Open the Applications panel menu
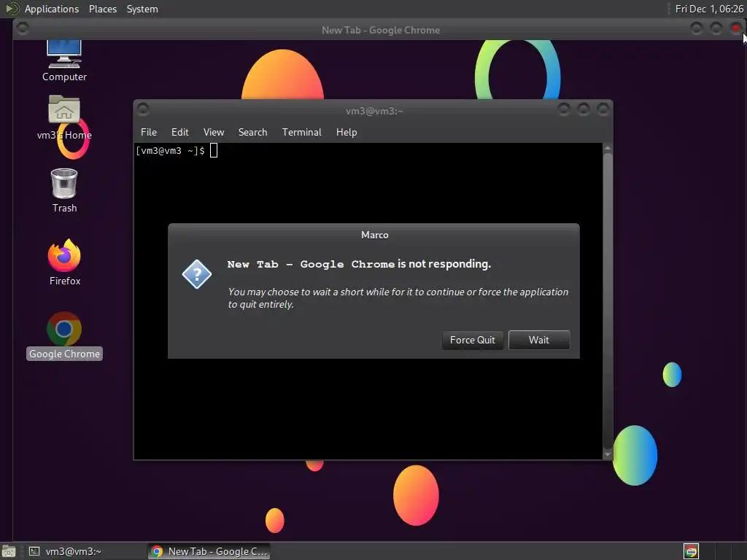747x560 pixels. click(x=52, y=9)
